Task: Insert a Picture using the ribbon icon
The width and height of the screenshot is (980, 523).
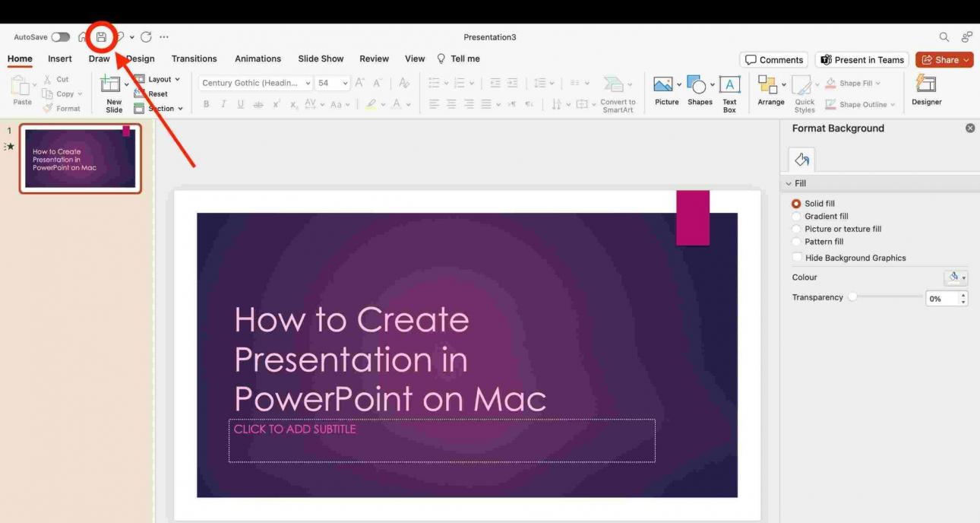Action: tap(666, 91)
